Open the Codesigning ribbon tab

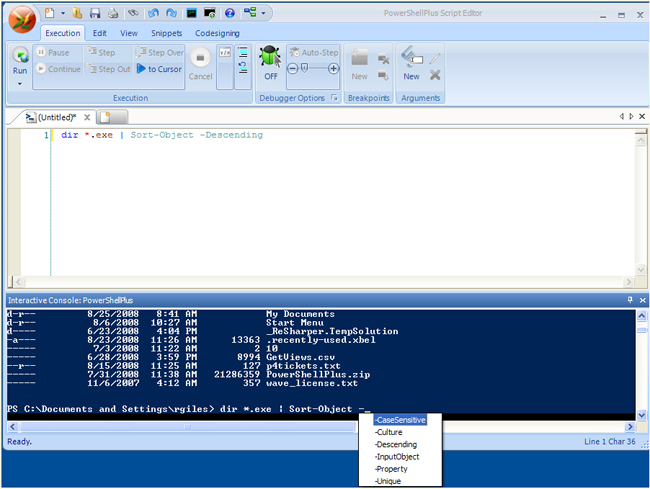(217, 33)
